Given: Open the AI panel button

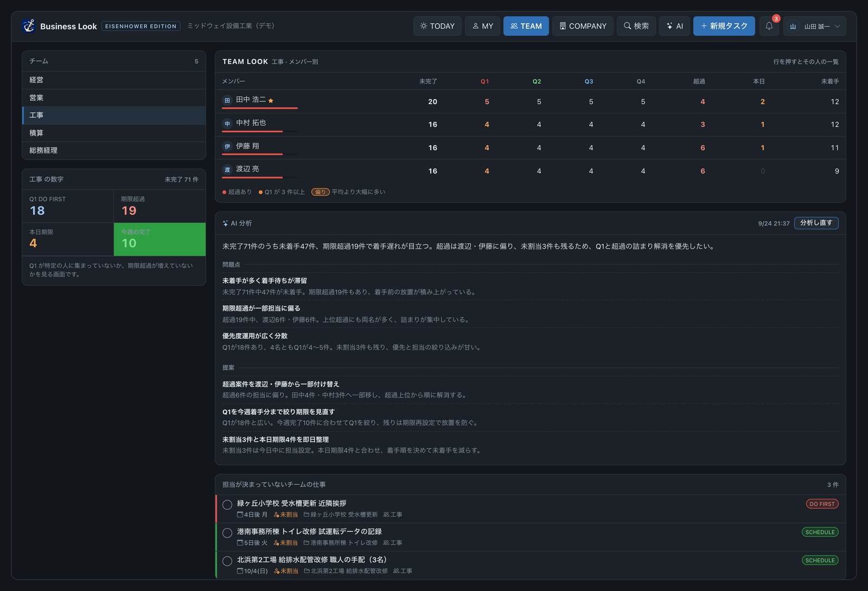Looking at the screenshot, I should pyautogui.click(x=674, y=26).
